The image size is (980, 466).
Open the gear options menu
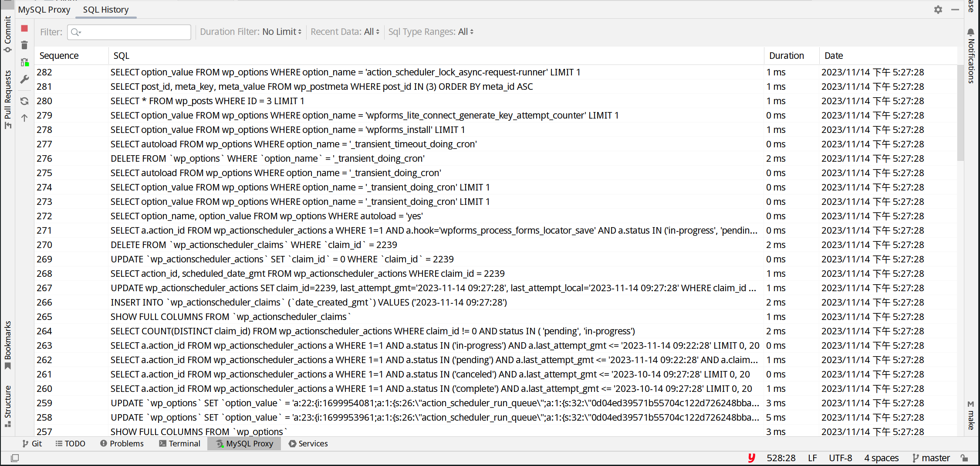coord(938,10)
